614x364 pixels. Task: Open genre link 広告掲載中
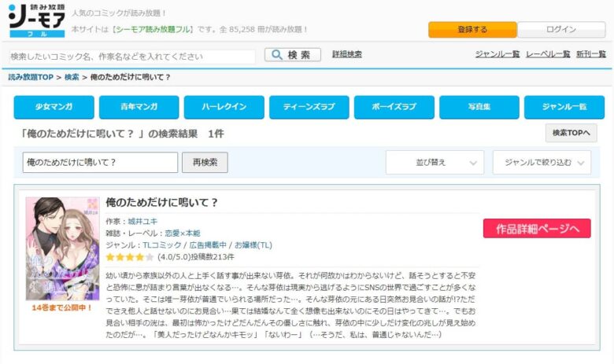(x=208, y=245)
